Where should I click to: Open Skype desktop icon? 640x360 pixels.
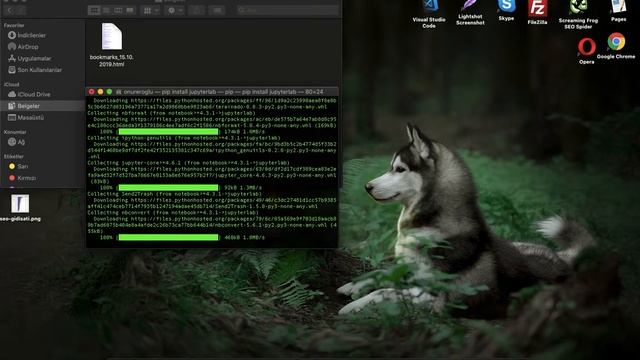pos(506,11)
